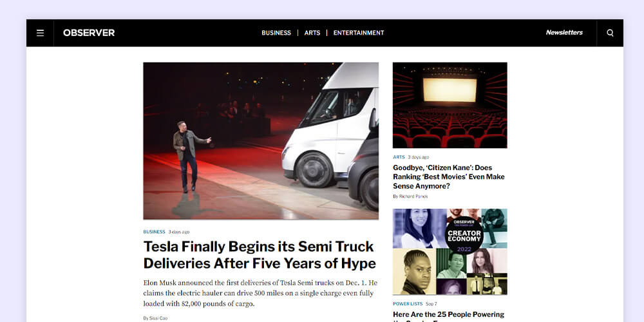The width and height of the screenshot is (644, 322).
Task: Click the Elon Musk article summary paragraph
Action: [260, 293]
